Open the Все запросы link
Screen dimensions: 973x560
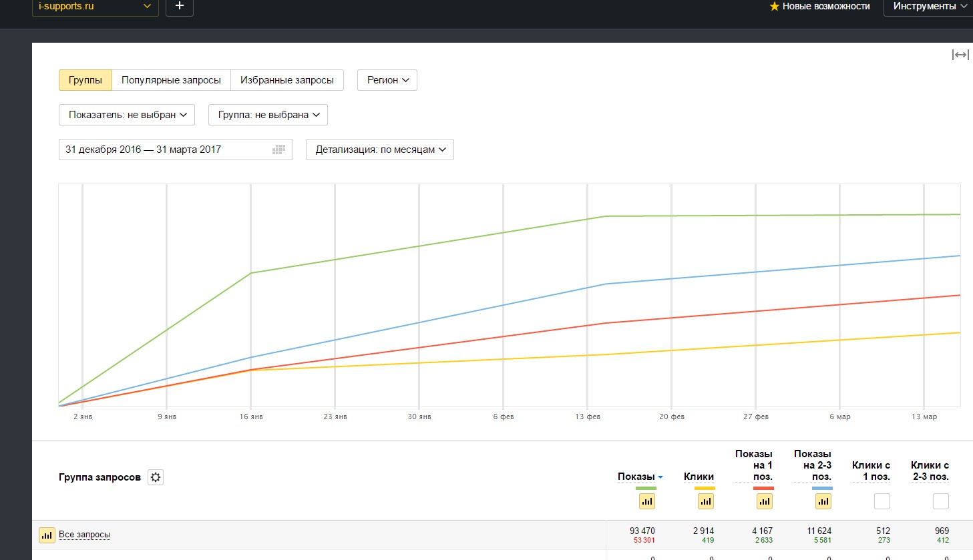pos(84,535)
